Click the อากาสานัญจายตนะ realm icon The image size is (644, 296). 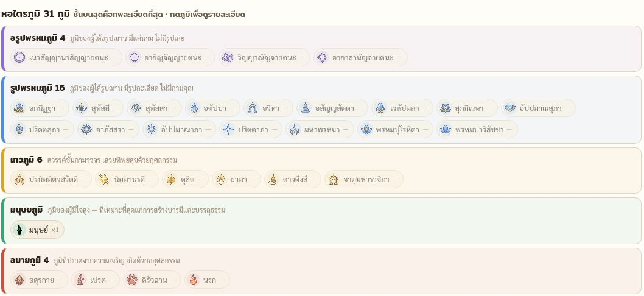[323, 57]
